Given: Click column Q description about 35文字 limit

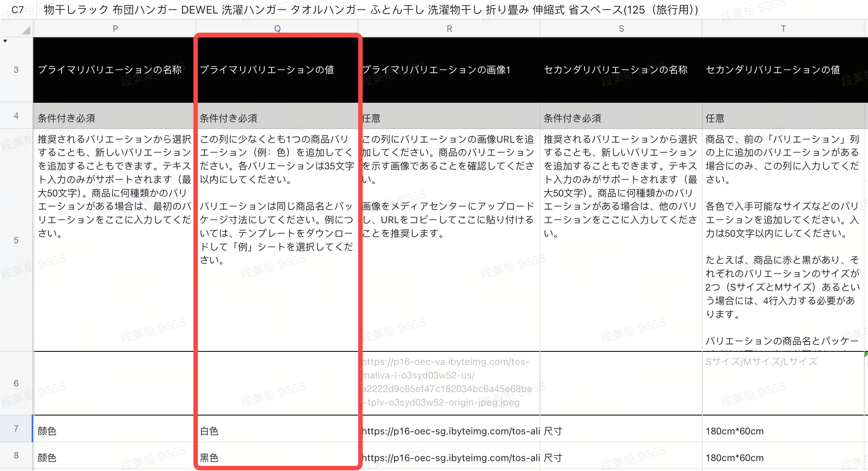Looking at the screenshot, I should (x=277, y=240).
